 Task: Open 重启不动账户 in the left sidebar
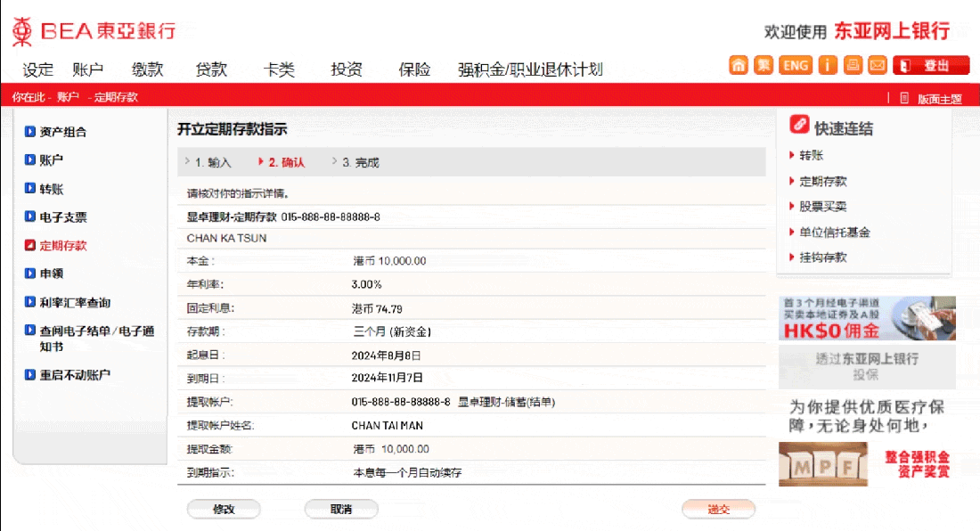[74, 375]
